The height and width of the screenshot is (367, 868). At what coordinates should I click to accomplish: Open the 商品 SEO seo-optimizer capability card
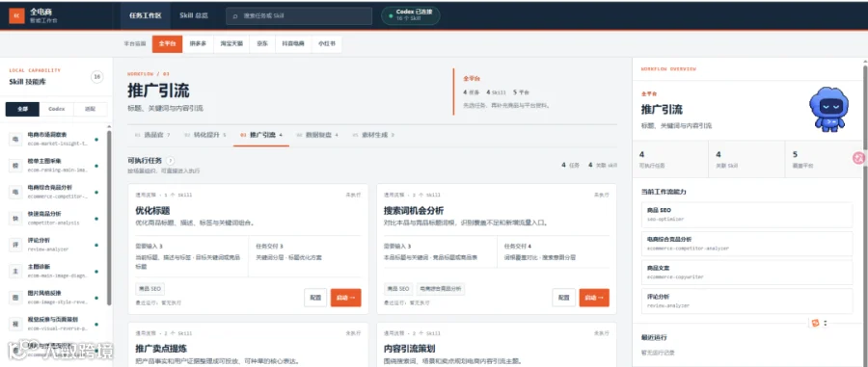point(746,215)
